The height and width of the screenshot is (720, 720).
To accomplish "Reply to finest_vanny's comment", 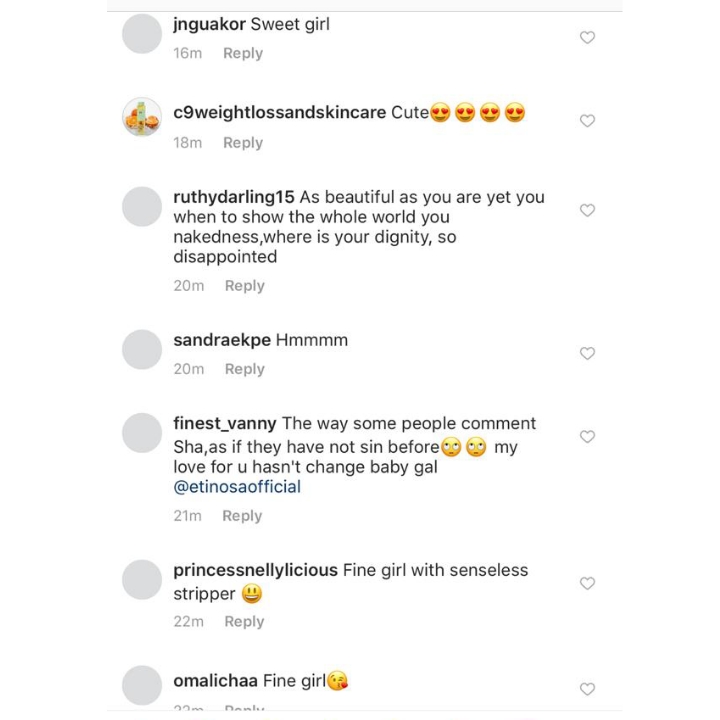I will 242,515.
